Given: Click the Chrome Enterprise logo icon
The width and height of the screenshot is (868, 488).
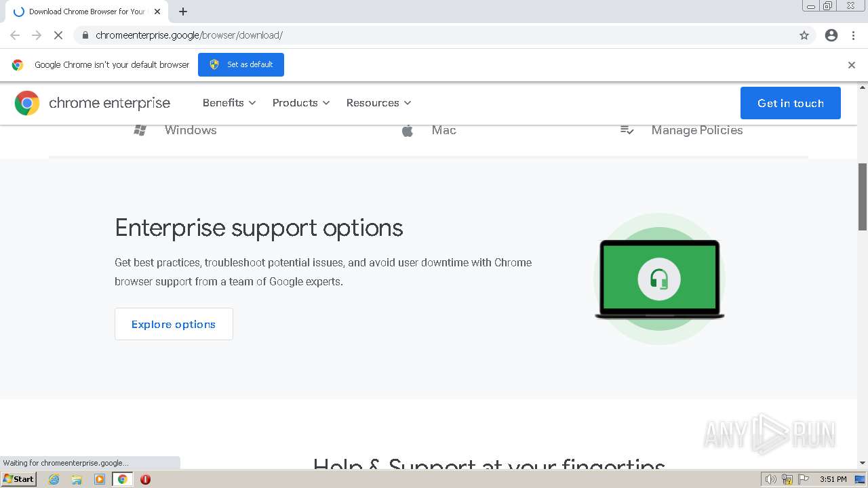Looking at the screenshot, I should [x=27, y=103].
